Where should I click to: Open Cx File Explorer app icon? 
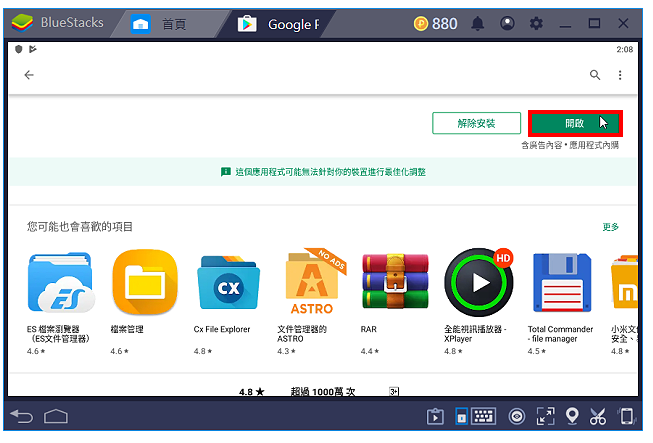point(228,283)
